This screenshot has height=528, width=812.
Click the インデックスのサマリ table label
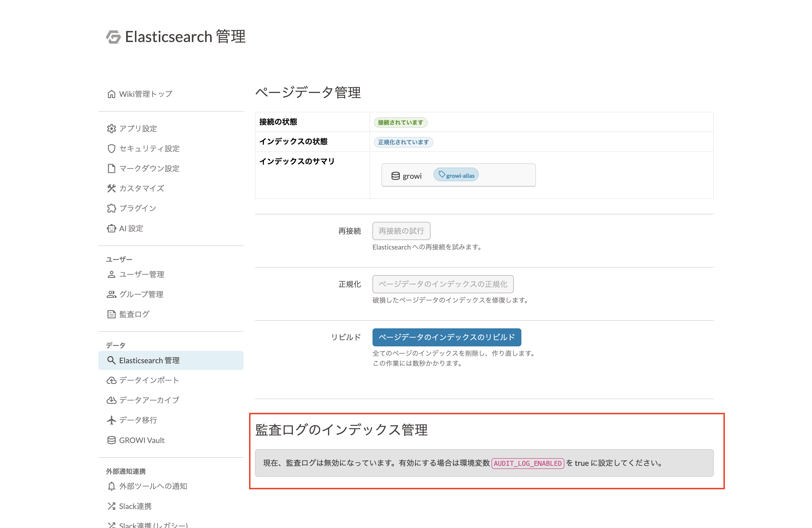coord(297,161)
